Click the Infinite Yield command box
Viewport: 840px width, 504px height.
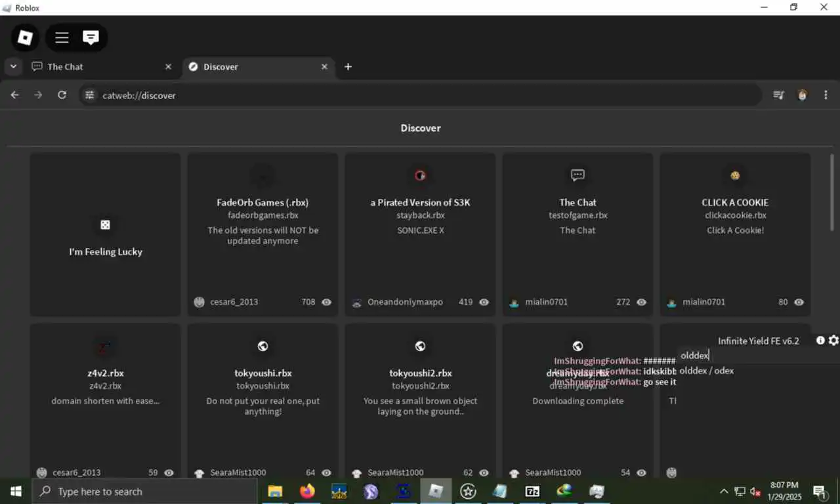[758, 355]
